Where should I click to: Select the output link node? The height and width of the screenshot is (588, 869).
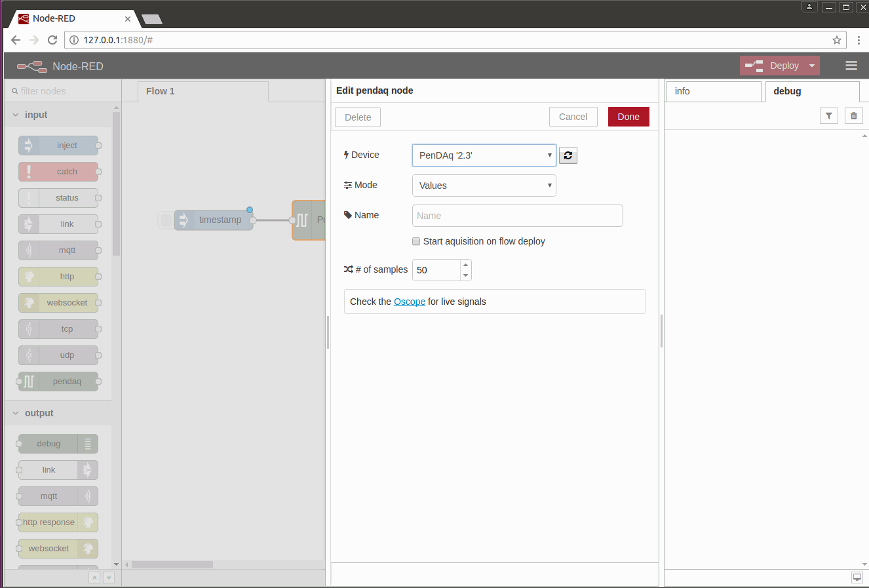(x=58, y=470)
